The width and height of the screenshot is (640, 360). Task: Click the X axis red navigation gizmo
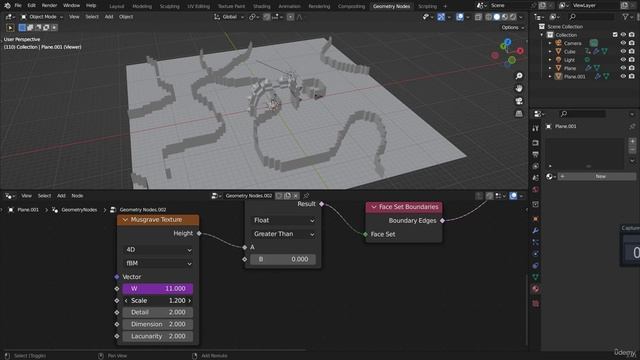(520, 51)
